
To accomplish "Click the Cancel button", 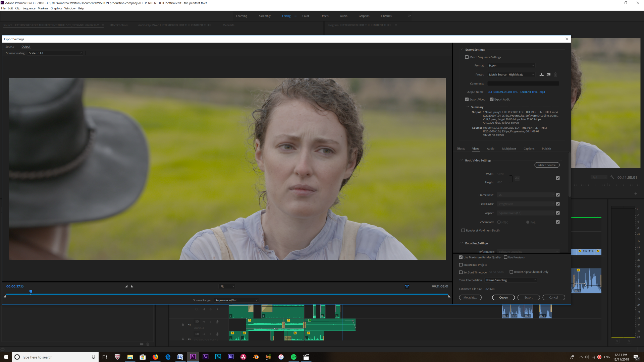I will point(553,297).
